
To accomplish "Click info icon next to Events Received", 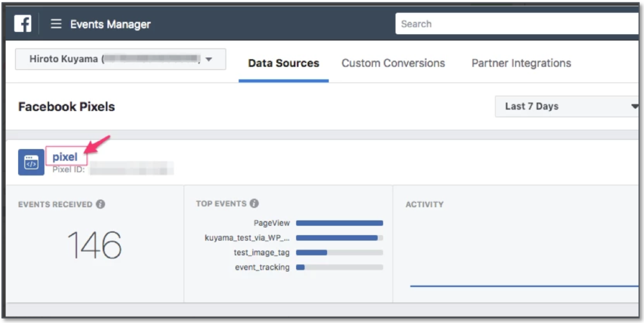I will [100, 204].
